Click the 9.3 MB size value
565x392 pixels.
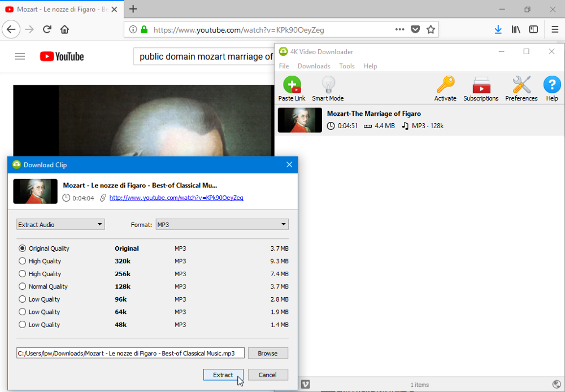tap(279, 261)
